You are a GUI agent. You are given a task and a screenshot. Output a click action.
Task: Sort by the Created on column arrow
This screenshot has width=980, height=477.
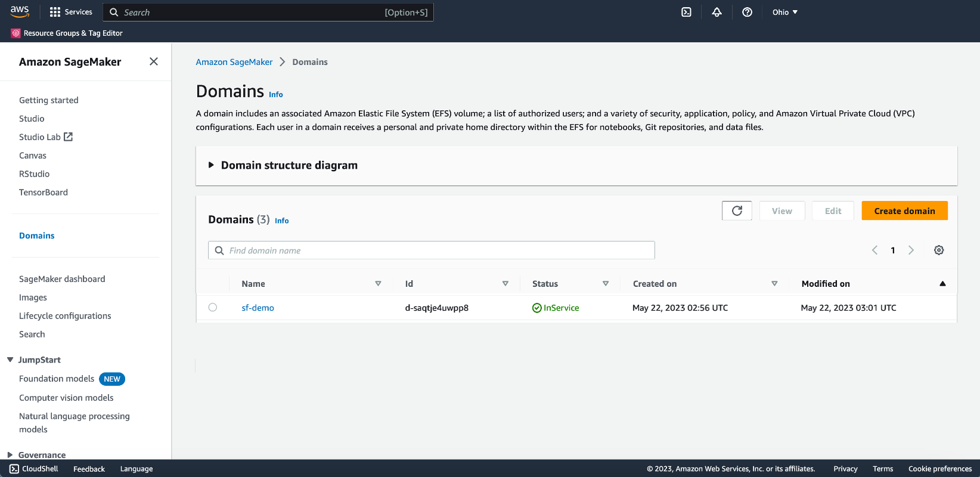click(x=774, y=284)
